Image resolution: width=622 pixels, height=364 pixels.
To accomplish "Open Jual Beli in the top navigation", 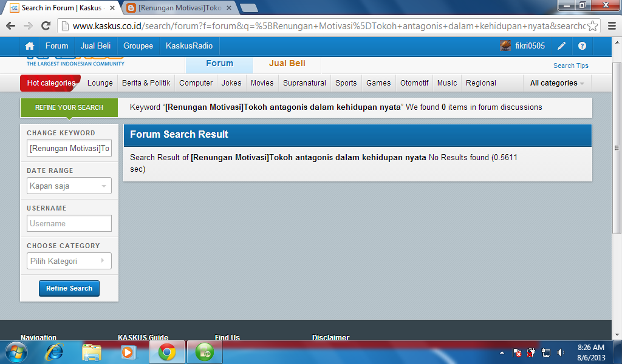I will point(95,46).
